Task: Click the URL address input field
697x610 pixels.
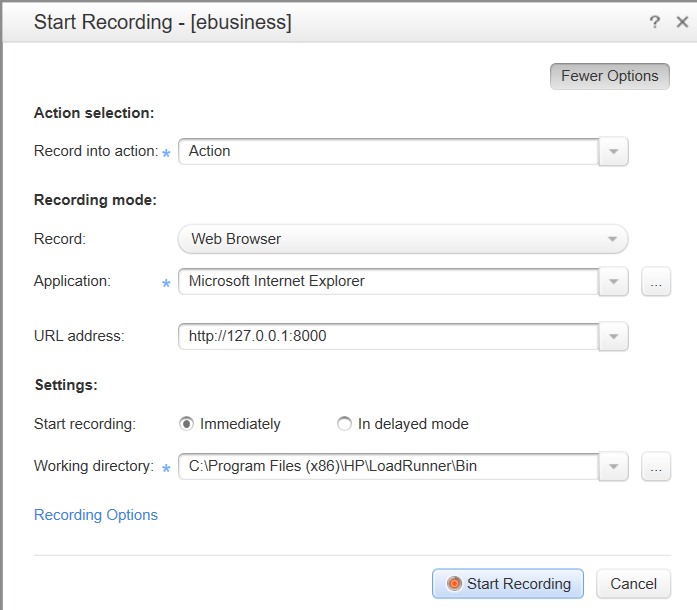Action: click(x=389, y=336)
